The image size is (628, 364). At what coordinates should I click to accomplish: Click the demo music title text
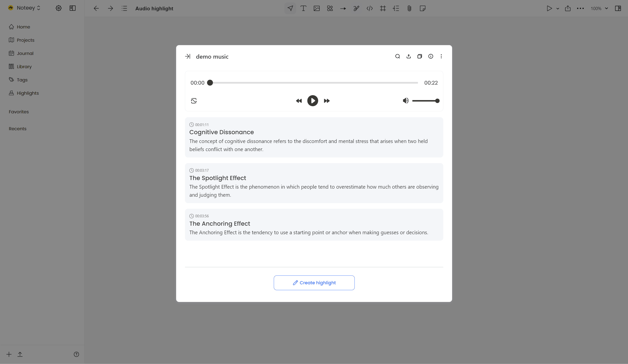pos(212,57)
